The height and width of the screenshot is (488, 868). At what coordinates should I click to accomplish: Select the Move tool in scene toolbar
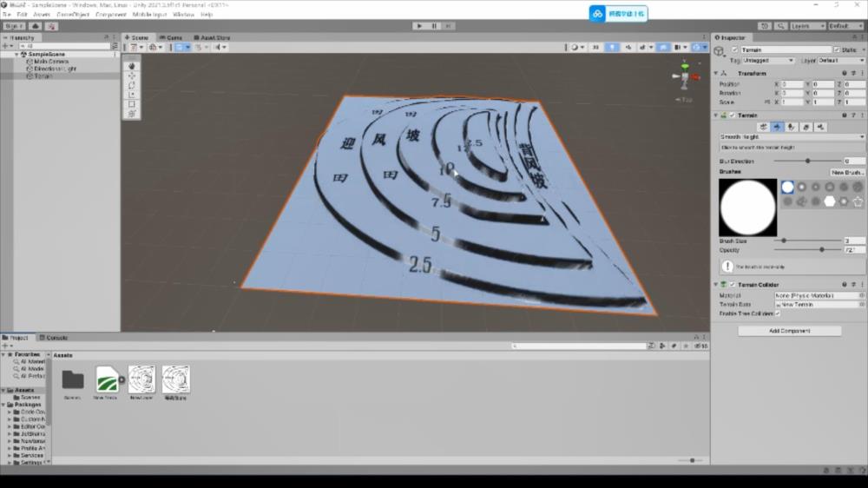pyautogui.click(x=132, y=76)
